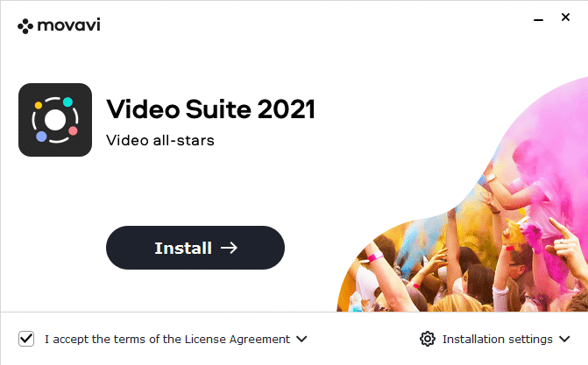The height and width of the screenshot is (365, 588).
Task: Close the Movavi installer window
Action: 565,18
